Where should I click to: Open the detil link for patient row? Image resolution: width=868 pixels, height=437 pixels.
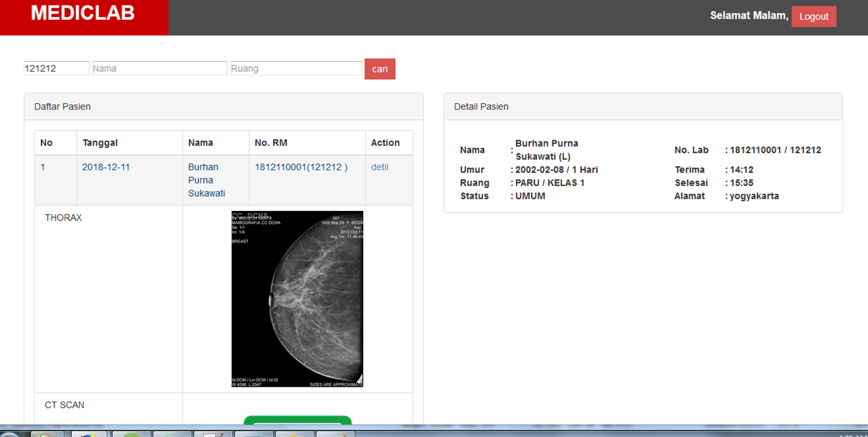pos(379,167)
